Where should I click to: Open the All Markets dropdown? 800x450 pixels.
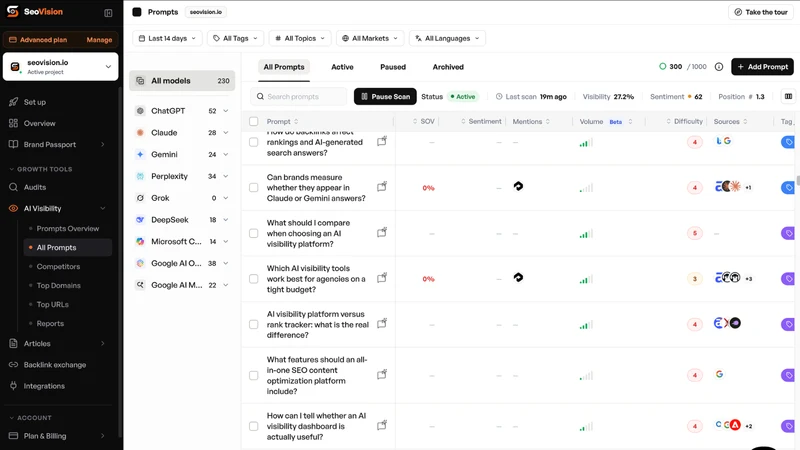click(370, 38)
